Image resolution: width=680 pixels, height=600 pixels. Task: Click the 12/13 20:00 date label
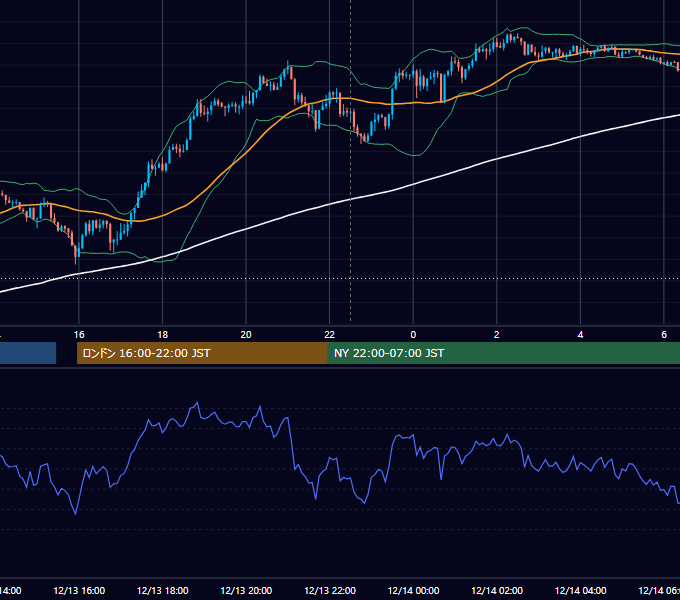(246, 590)
